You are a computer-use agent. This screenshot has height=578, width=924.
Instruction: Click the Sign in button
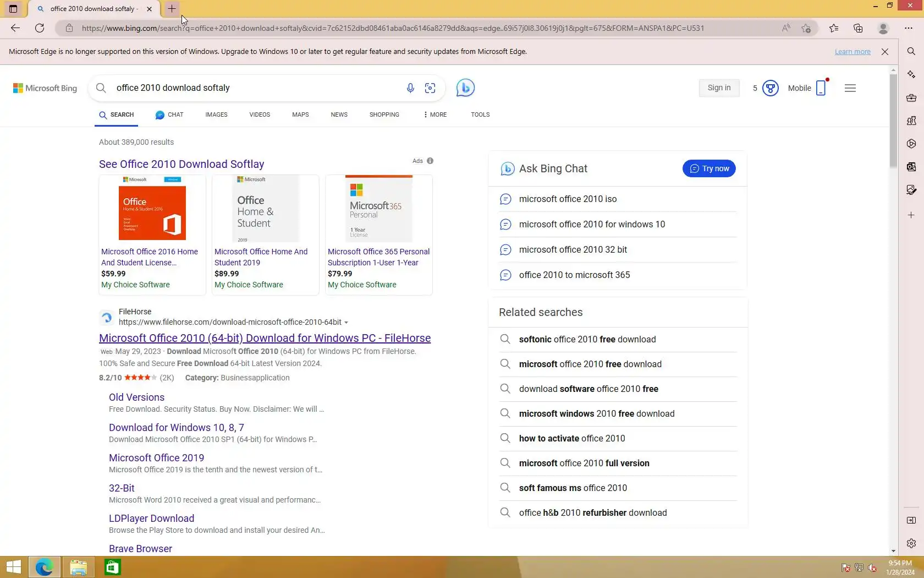coord(719,88)
